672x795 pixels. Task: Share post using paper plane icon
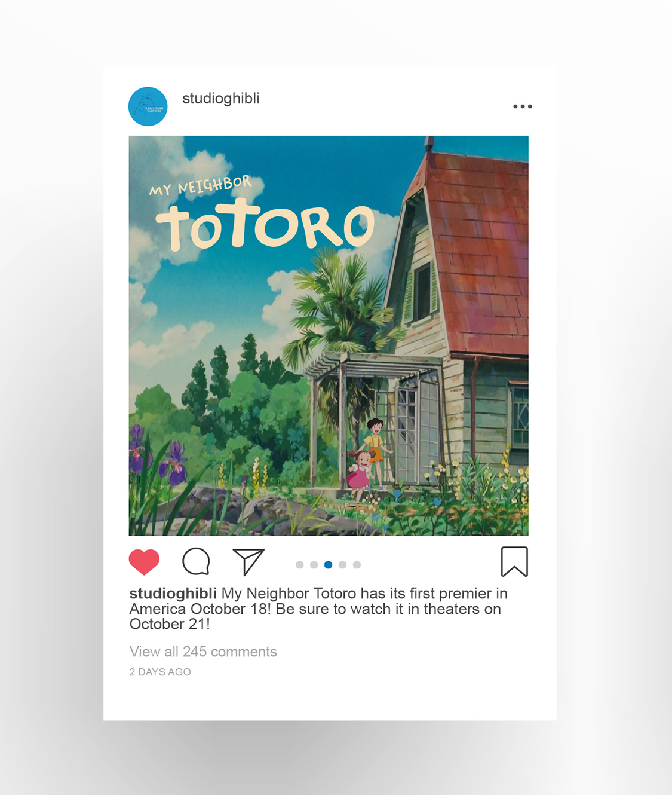[x=248, y=561]
